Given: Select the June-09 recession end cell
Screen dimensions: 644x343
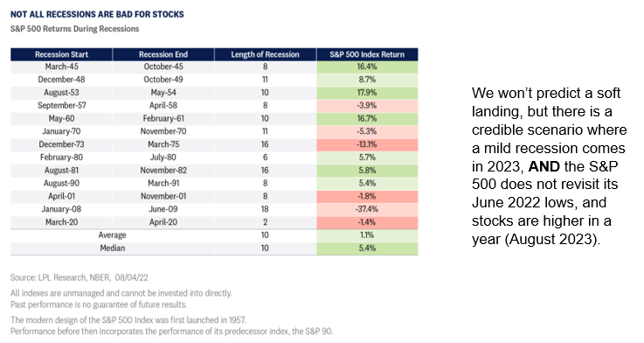Looking at the screenshot, I should (163, 209).
